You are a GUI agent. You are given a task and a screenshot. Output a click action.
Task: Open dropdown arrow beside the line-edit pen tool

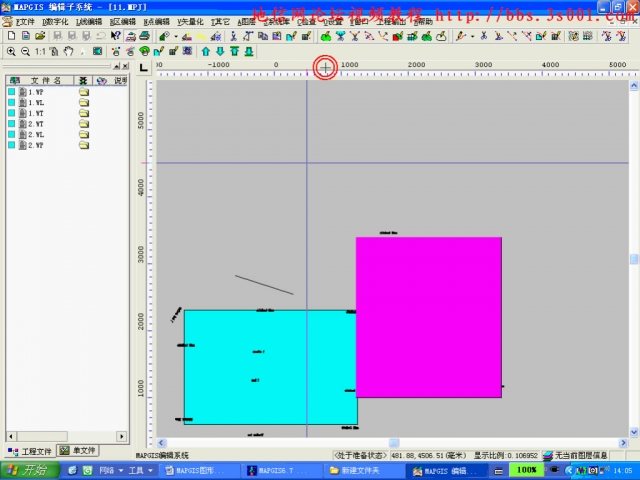click(x=472, y=36)
